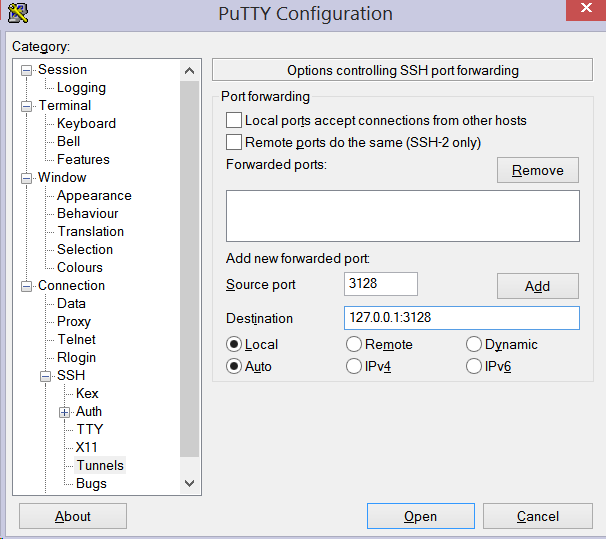Click inside the Forwarded ports list box
Image resolution: width=606 pixels, height=539 pixels.
pyautogui.click(x=403, y=216)
